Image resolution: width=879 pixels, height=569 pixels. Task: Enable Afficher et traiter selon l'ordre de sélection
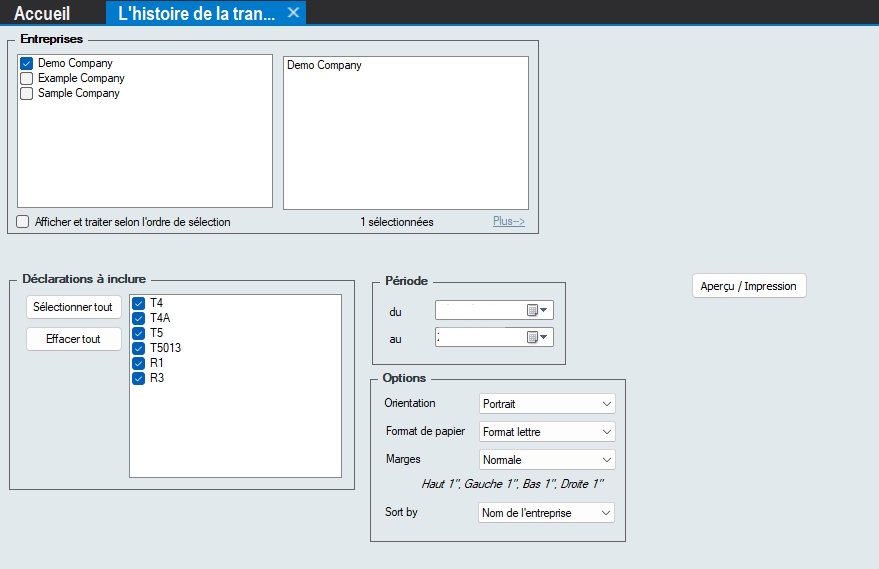pos(23,222)
